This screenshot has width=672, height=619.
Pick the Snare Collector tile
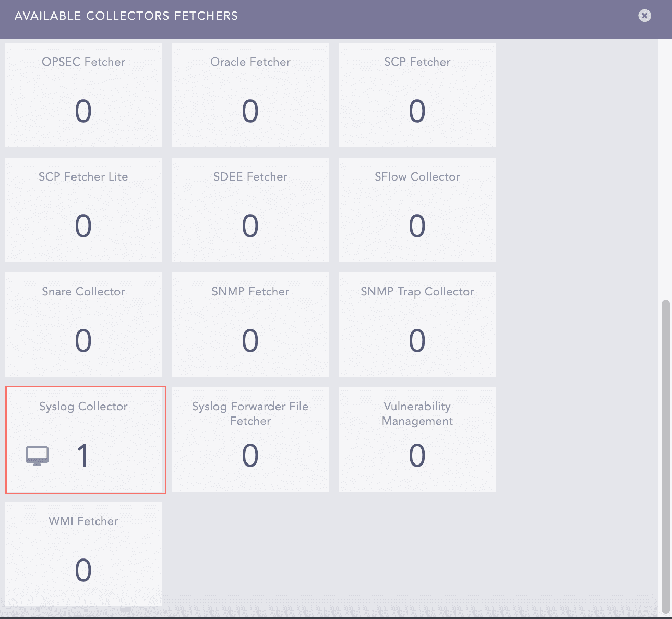83,325
